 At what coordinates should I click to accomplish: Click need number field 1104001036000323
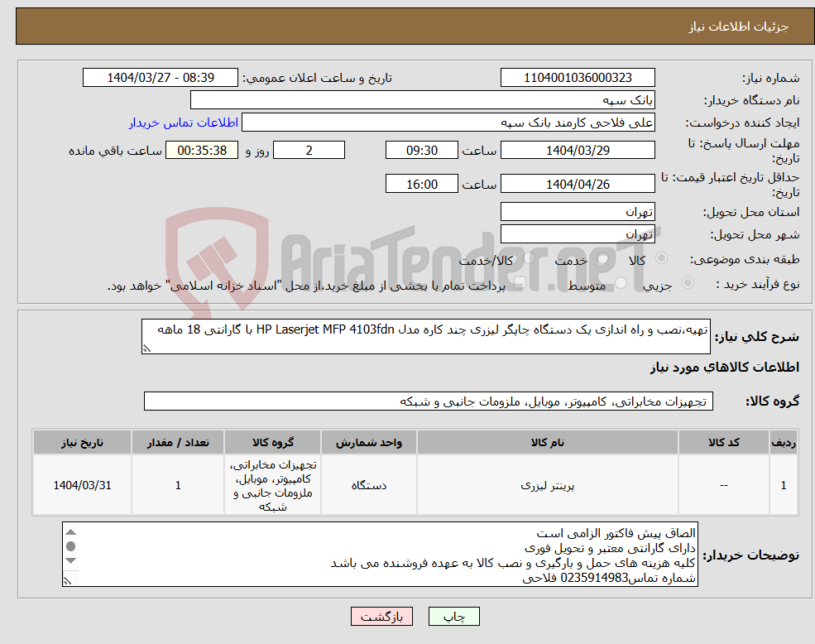click(x=578, y=78)
